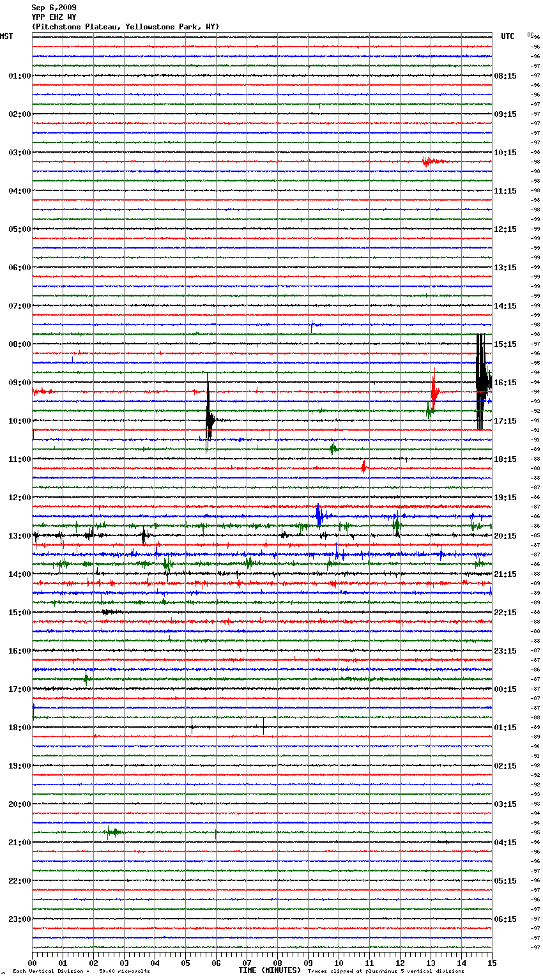Click the 20:15 UTC time label

(505, 536)
